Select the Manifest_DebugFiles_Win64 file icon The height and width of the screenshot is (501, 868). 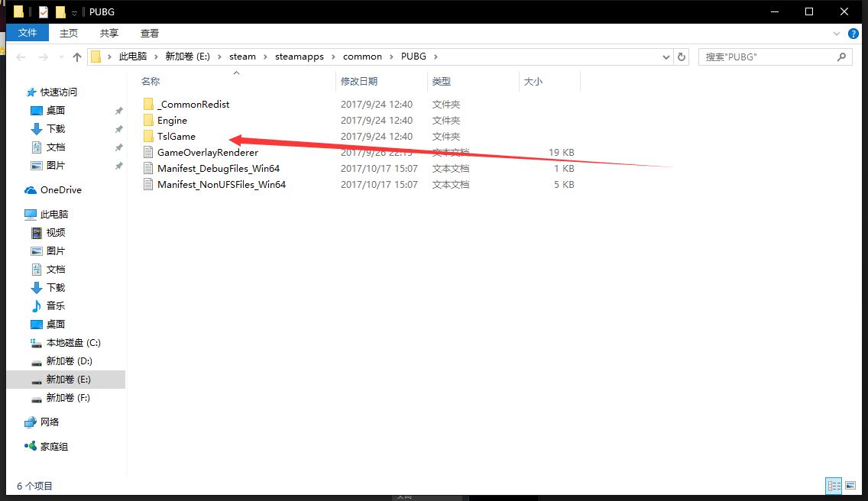pyautogui.click(x=148, y=168)
